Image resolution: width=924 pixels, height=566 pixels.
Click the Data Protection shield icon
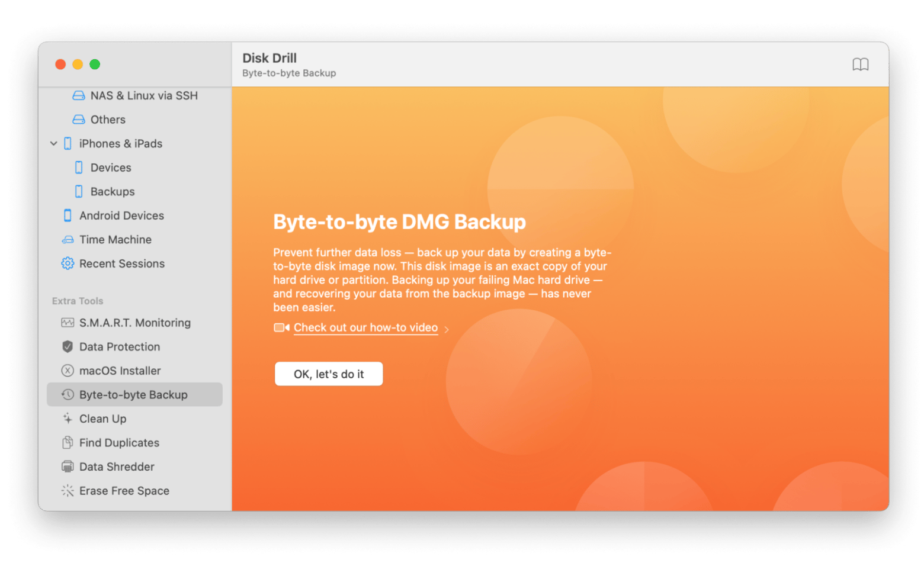point(68,346)
